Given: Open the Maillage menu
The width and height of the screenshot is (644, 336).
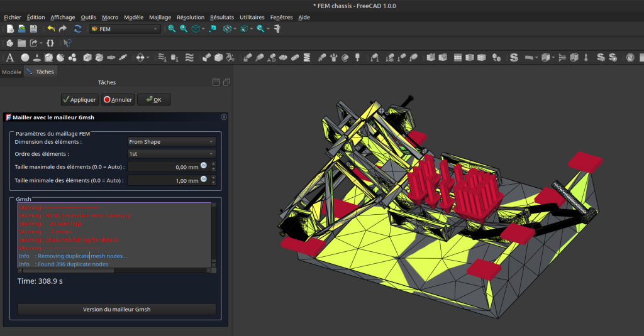Looking at the screenshot, I should tap(160, 17).
